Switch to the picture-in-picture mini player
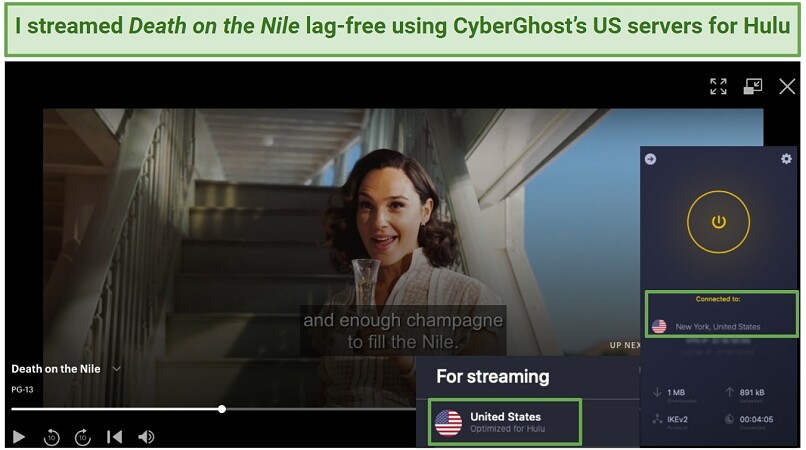The width and height of the screenshot is (806, 450). (753, 86)
